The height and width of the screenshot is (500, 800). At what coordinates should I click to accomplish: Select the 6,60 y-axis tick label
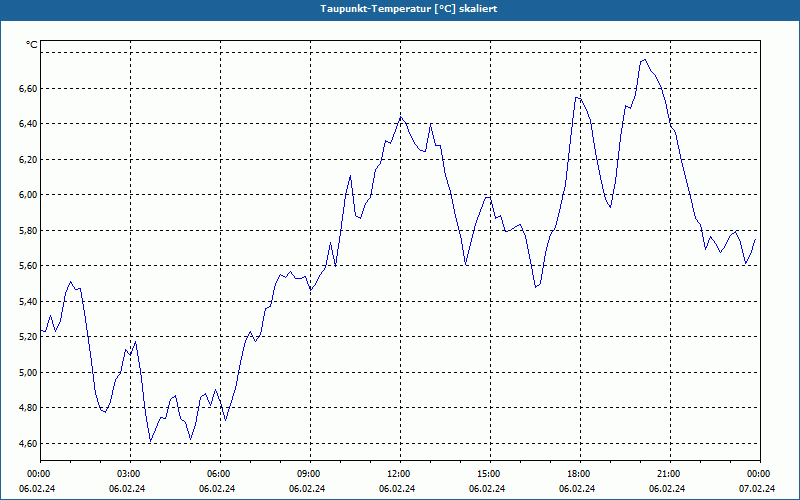pyautogui.click(x=28, y=89)
